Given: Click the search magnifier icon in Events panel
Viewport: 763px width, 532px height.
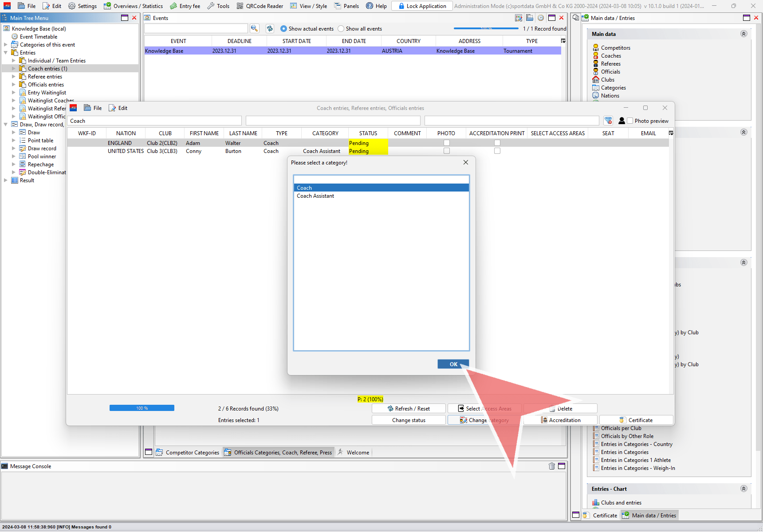Looking at the screenshot, I should 254,28.
